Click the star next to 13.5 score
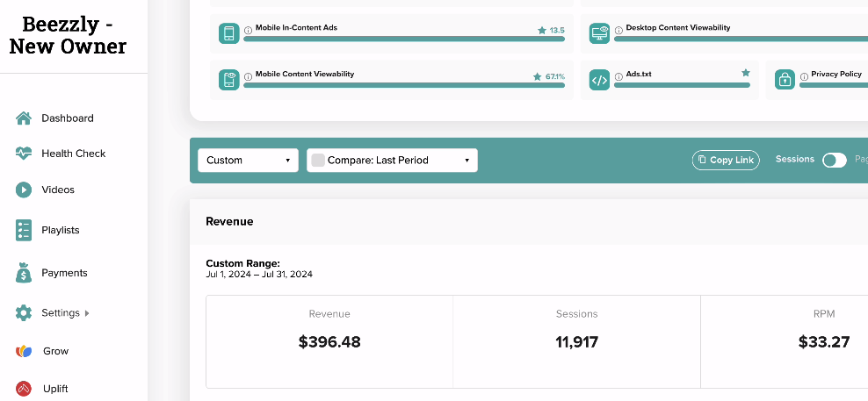Image resolution: width=868 pixels, height=401 pixels. [542, 31]
